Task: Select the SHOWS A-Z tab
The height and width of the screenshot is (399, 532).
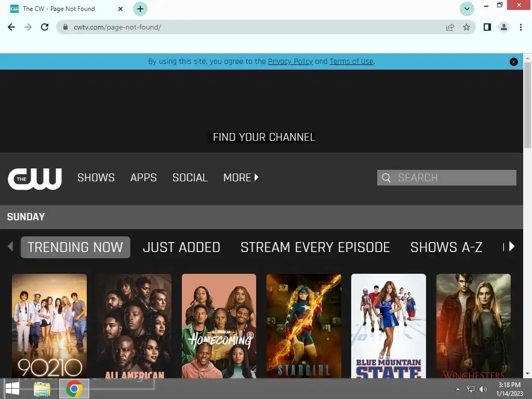Action: click(446, 247)
